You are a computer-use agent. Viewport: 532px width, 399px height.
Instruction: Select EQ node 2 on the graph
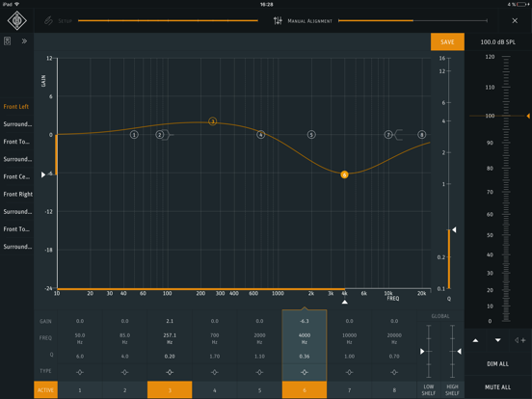coord(159,135)
